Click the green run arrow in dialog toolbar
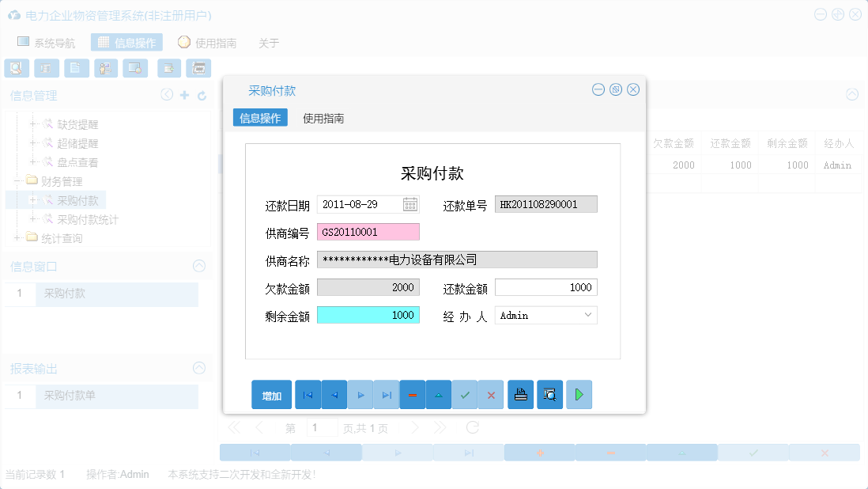 [x=579, y=394]
